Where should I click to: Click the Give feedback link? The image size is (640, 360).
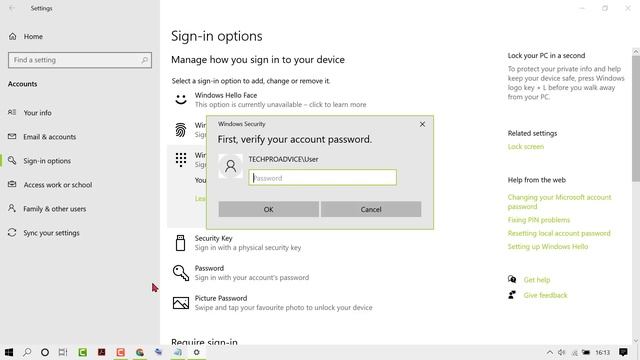545,295
